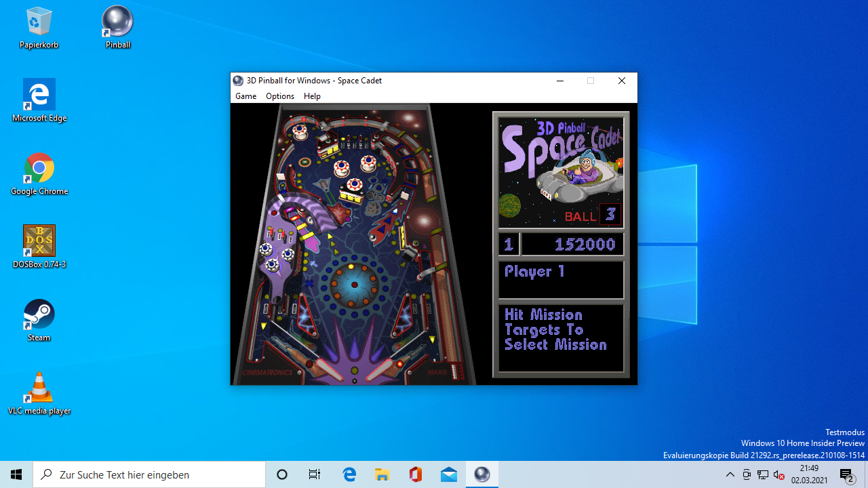
Task: Open Task View from the taskbar
Action: point(315,474)
